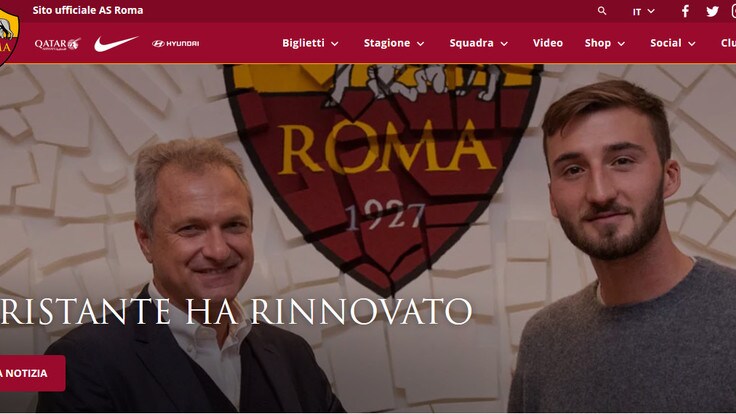This screenshot has width=736, height=414.
Task: Click the red NOTIZIA button
Action: coord(31,373)
